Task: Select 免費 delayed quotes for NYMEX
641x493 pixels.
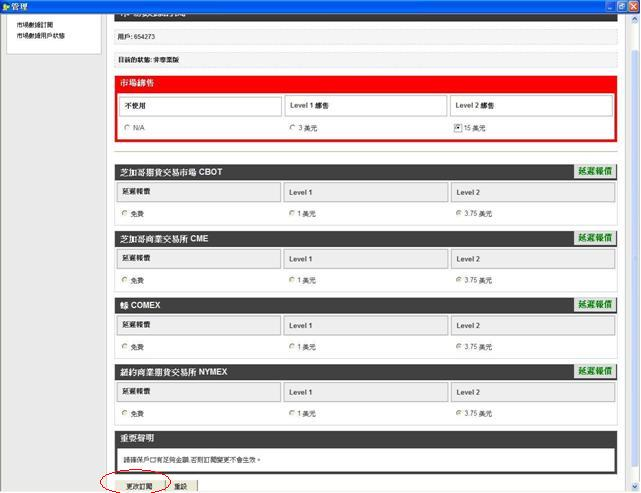Action: click(125, 413)
